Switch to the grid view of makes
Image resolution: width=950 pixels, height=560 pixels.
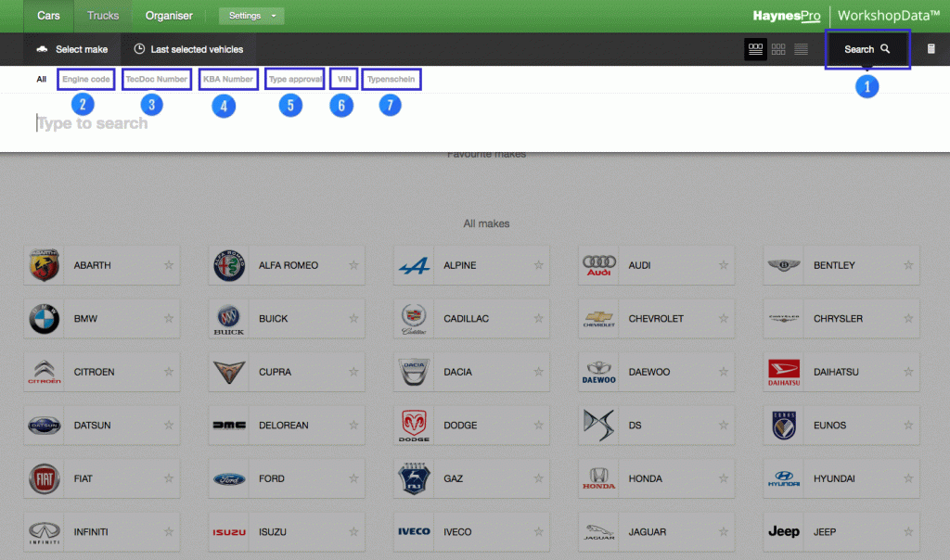coord(778,49)
